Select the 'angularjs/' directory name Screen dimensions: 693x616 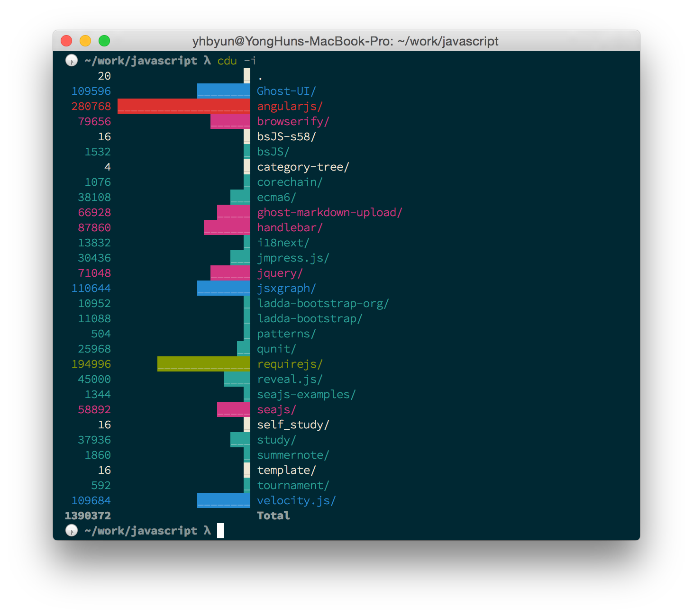290,106
